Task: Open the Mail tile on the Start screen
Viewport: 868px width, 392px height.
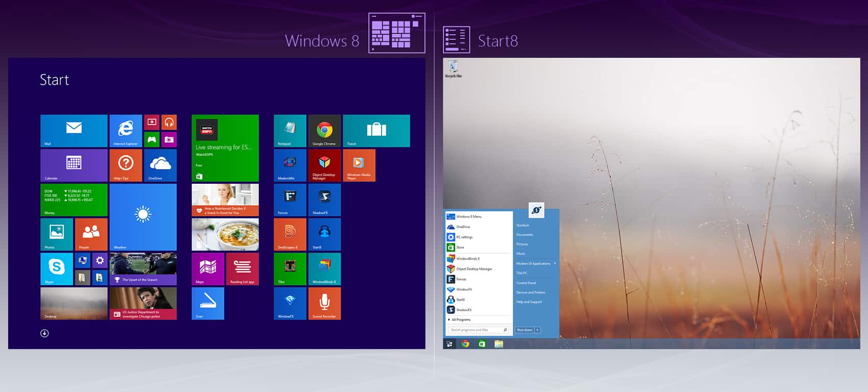Action: (74, 131)
